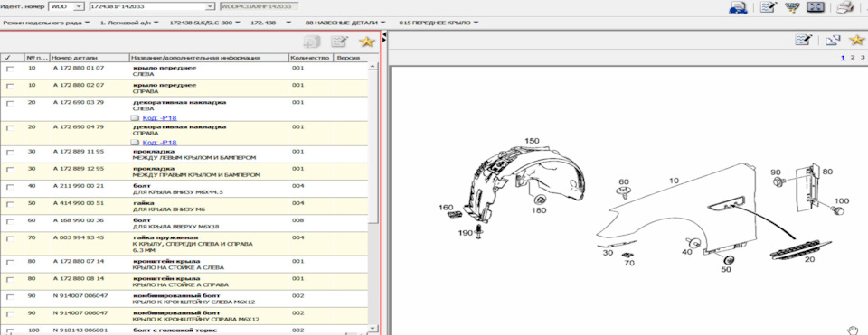Open the 172438 SLK/SLC 300 dropdown
Screen dimensions: 868x335
[205, 23]
